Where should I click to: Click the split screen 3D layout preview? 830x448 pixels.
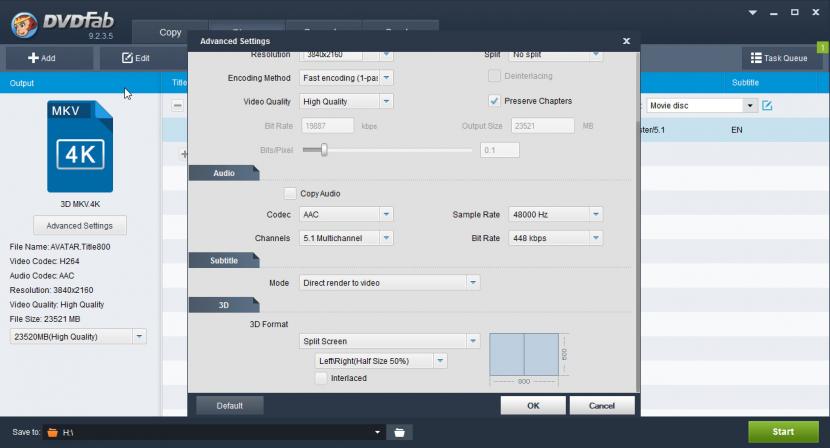pyautogui.click(x=525, y=354)
